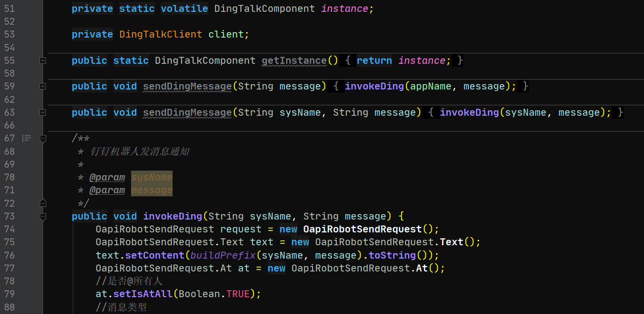Collapse the Javadoc comment starting line 67
Viewport: 644px width, 314px height.
[x=43, y=138]
